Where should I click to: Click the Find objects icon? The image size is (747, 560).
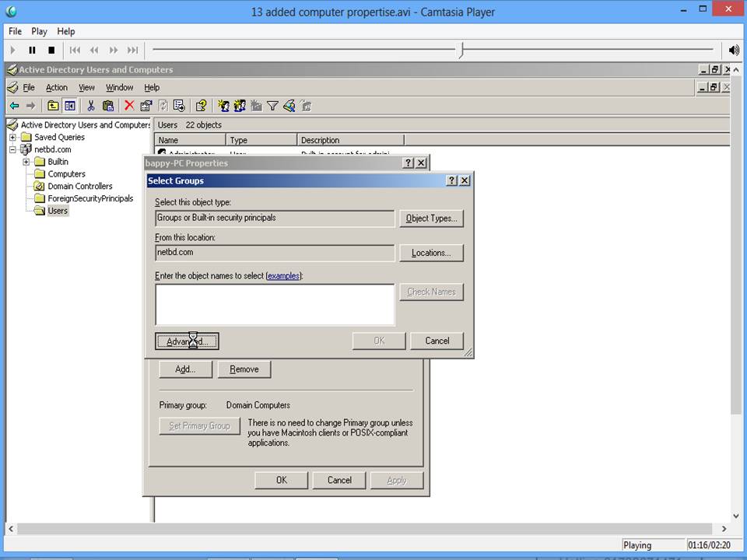click(x=289, y=106)
